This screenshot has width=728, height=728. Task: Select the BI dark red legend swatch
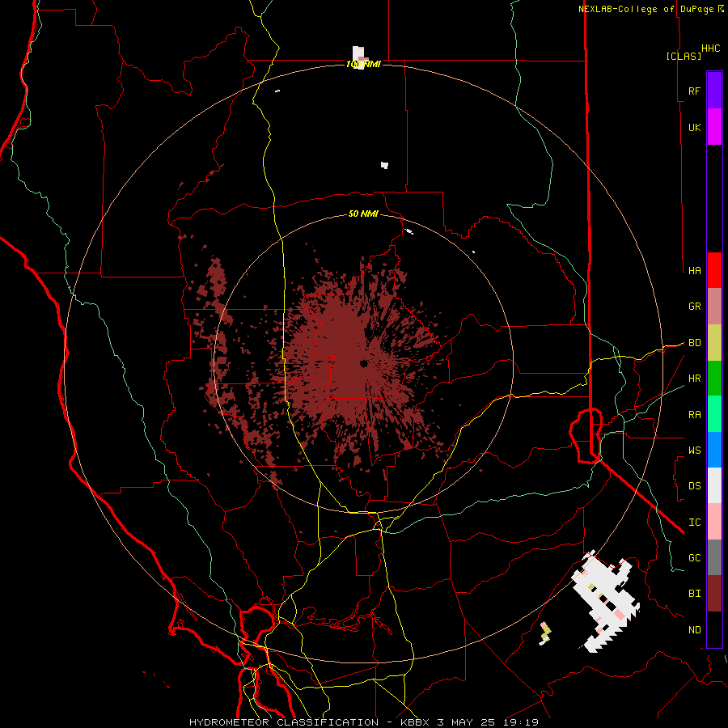714,594
